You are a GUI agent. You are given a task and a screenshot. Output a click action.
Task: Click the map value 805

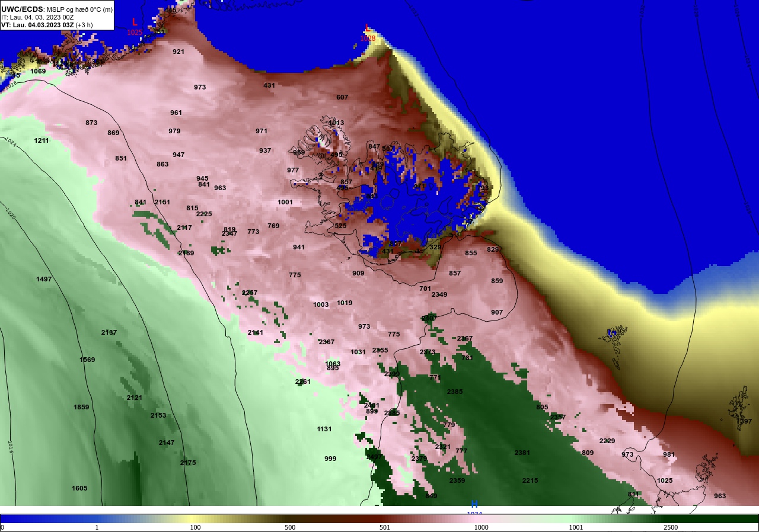pos(542,407)
